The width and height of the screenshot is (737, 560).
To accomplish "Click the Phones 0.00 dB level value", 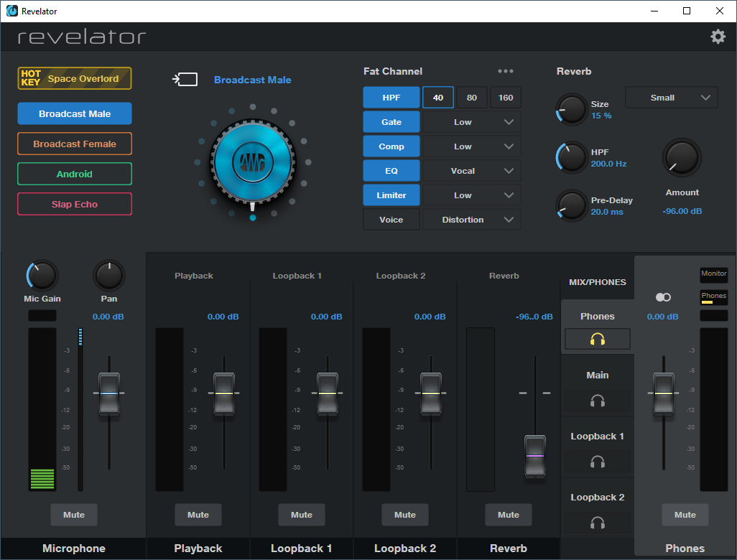I will 662,317.
